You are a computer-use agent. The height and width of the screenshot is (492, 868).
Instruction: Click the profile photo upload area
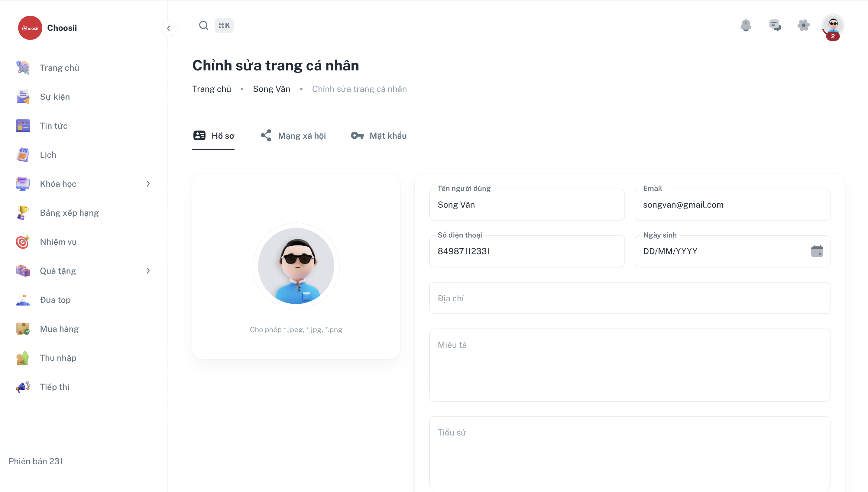pyautogui.click(x=296, y=266)
